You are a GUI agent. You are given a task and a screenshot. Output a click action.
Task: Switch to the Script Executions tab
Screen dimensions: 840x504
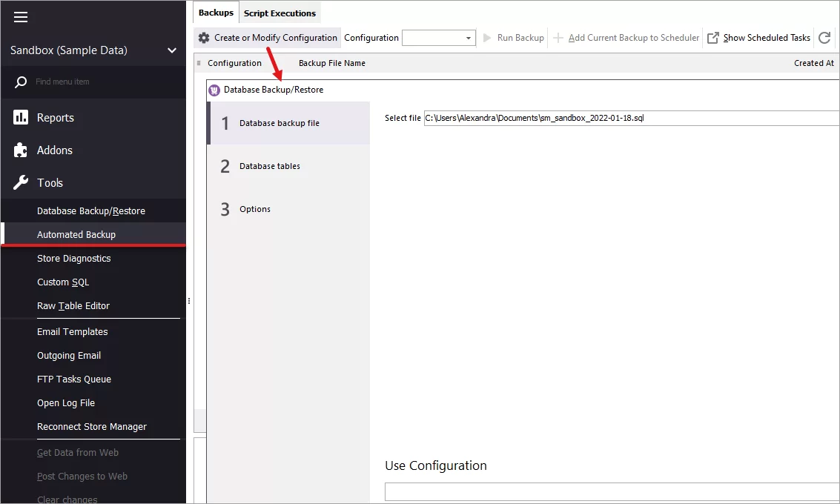pyautogui.click(x=280, y=13)
